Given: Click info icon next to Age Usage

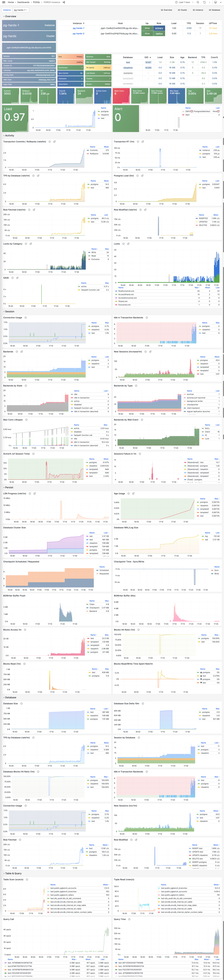Looking at the screenshot, I should click(x=128, y=493).
